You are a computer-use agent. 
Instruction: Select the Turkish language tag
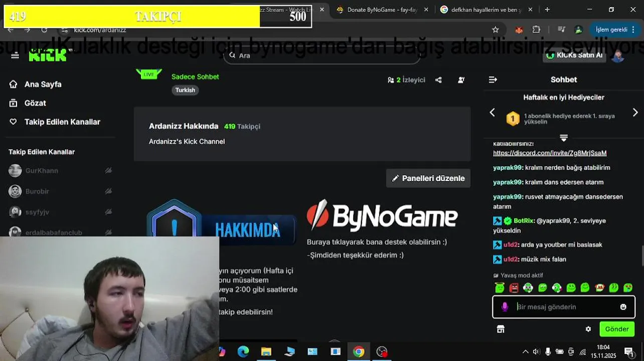tap(186, 90)
